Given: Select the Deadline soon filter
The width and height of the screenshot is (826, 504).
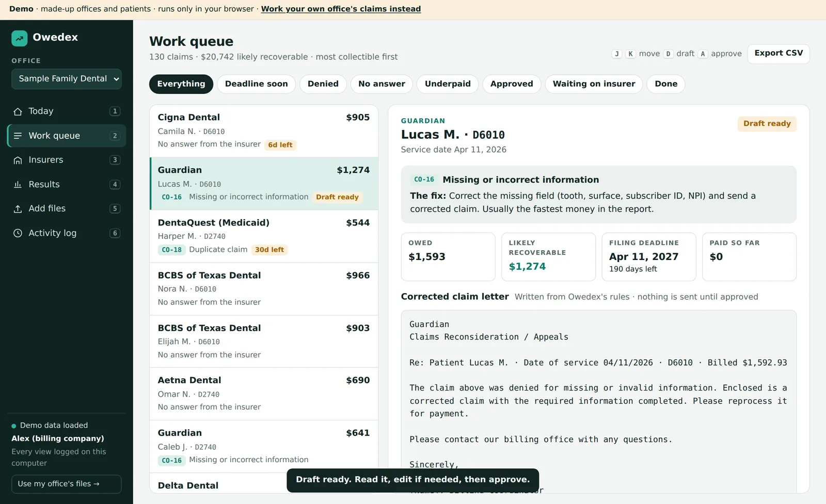Looking at the screenshot, I should (257, 84).
